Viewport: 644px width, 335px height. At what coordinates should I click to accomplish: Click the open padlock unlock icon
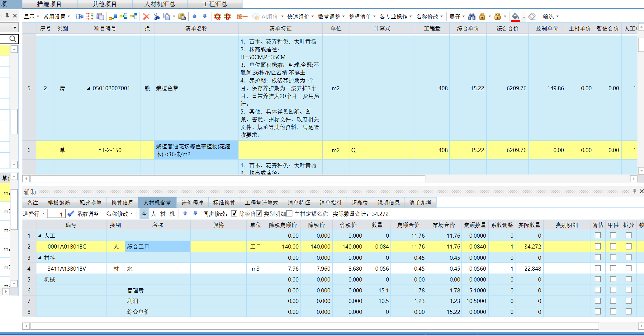click(498, 16)
